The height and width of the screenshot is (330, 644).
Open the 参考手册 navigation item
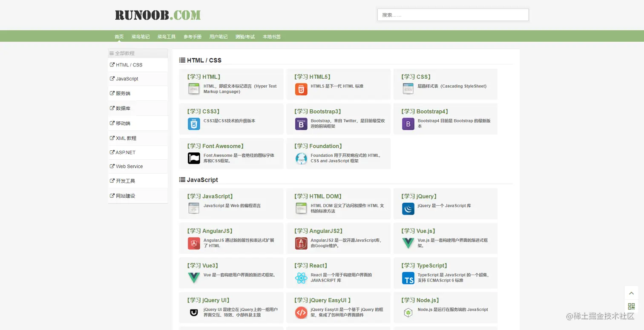[193, 37]
